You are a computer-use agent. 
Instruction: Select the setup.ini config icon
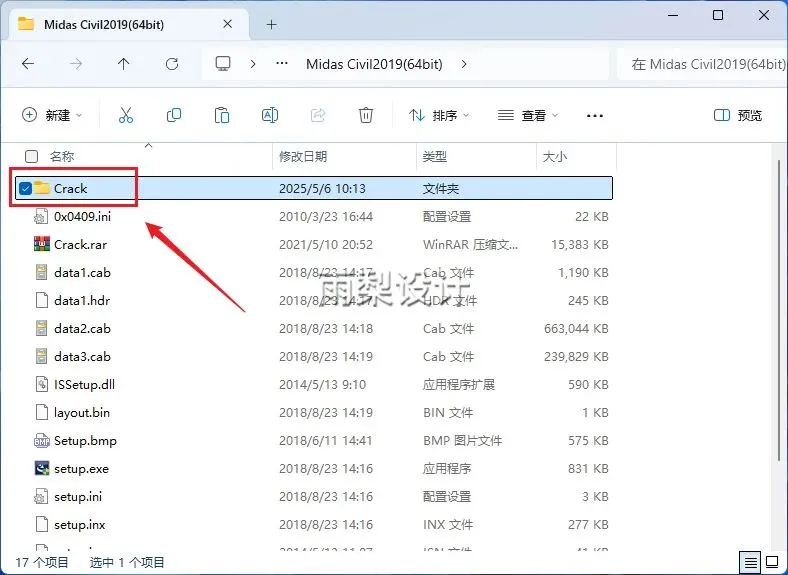41,497
